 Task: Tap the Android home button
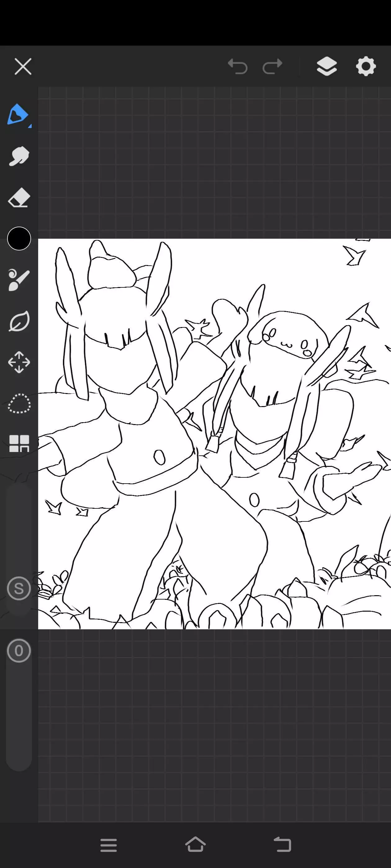coord(195,844)
